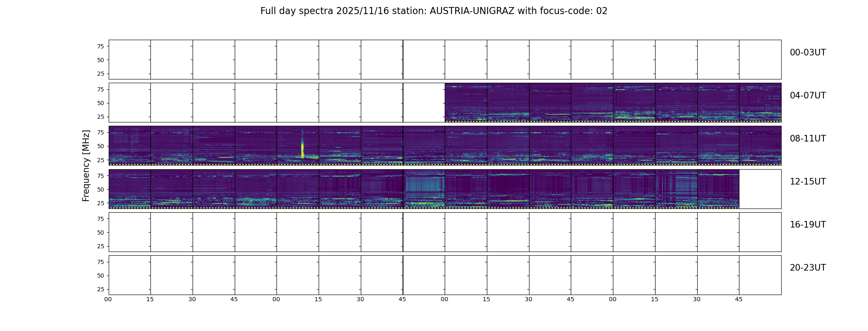Click the first empty panel of the 00-03UT row
The width and height of the screenshot is (868, 331).
[x=130, y=60]
